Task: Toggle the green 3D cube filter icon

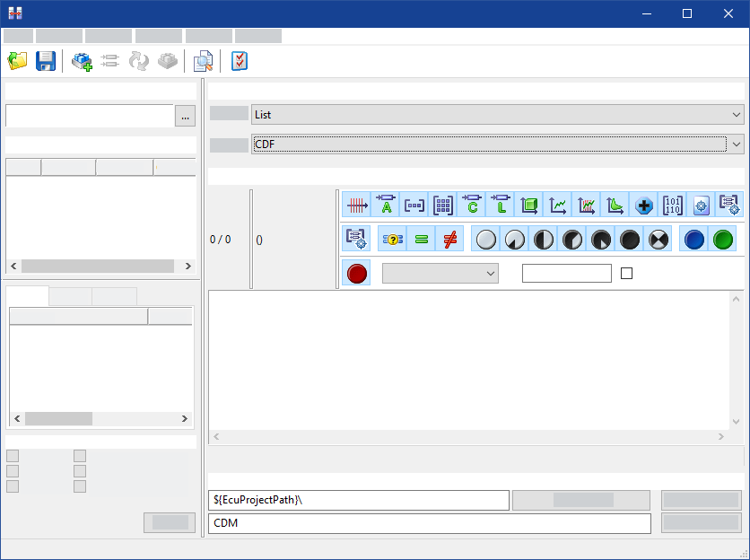Action: click(x=529, y=205)
